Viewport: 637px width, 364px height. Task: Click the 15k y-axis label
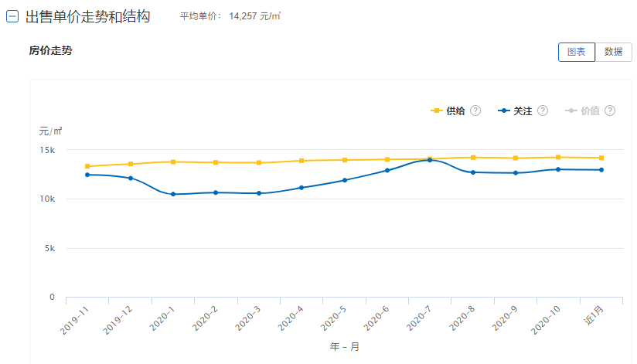(x=47, y=150)
